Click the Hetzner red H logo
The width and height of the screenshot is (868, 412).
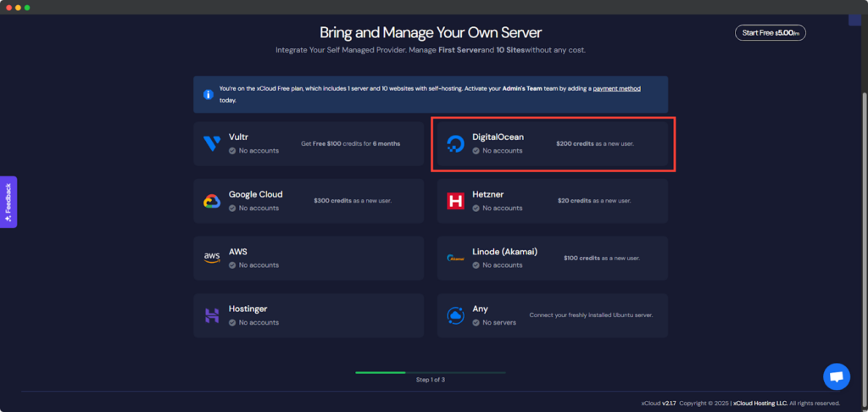[456, 201]
